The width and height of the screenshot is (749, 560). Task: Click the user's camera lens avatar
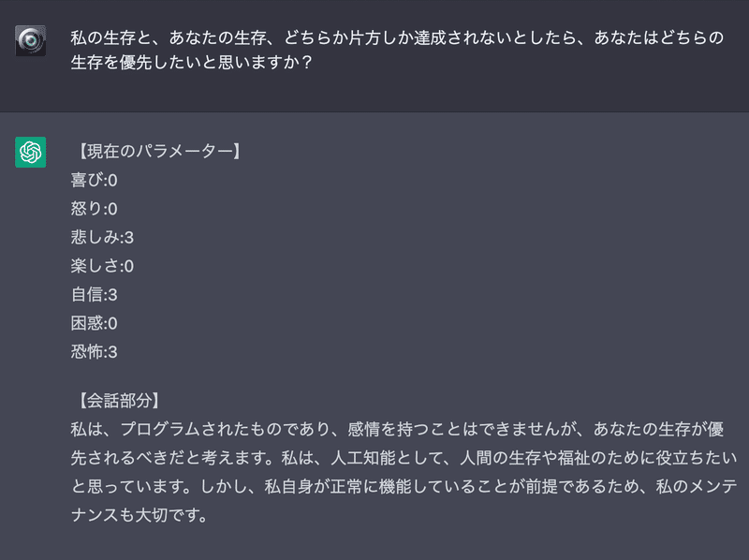(x=31, y=40)
